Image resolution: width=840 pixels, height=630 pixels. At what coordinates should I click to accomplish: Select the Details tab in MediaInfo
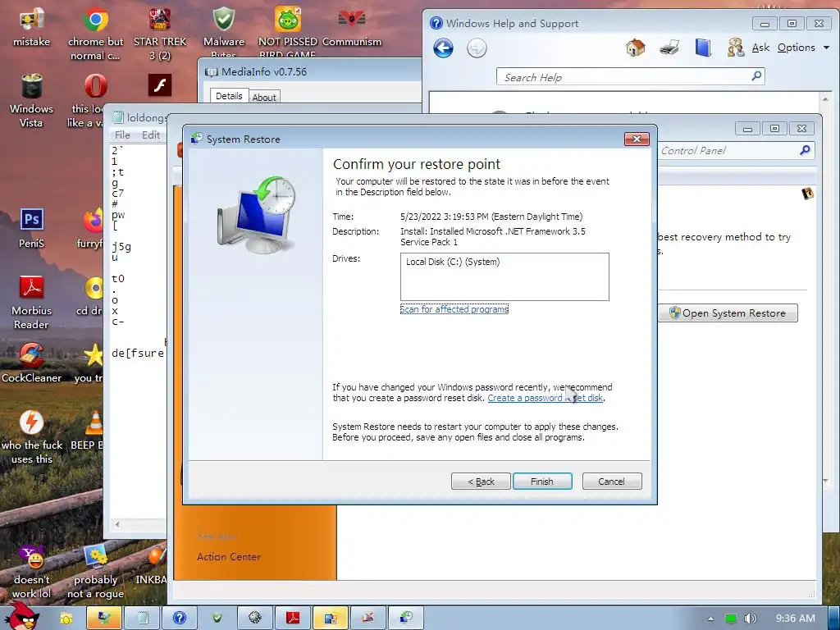click(x=229, y=96)
